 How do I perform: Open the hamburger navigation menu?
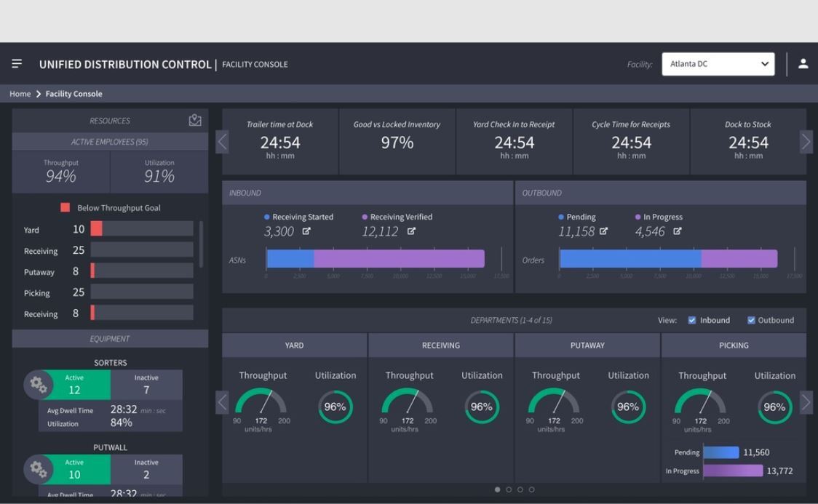click(17, 64)
